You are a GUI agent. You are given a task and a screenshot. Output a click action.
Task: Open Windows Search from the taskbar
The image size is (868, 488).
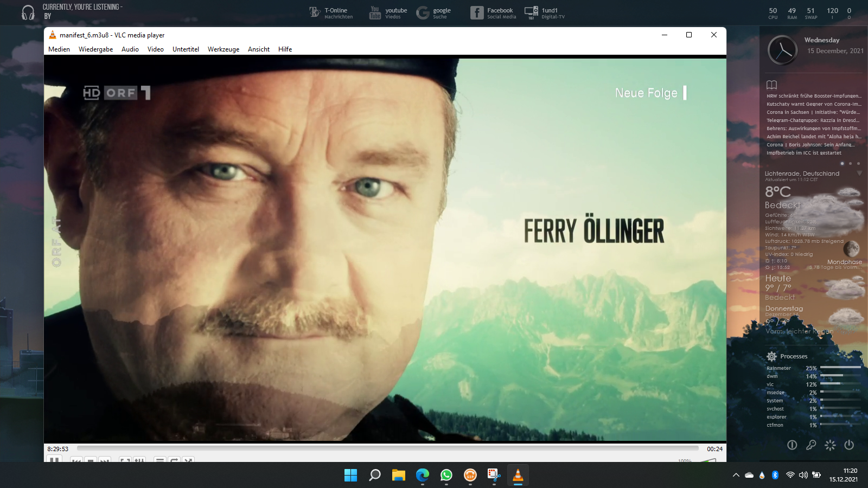(374, 475)
